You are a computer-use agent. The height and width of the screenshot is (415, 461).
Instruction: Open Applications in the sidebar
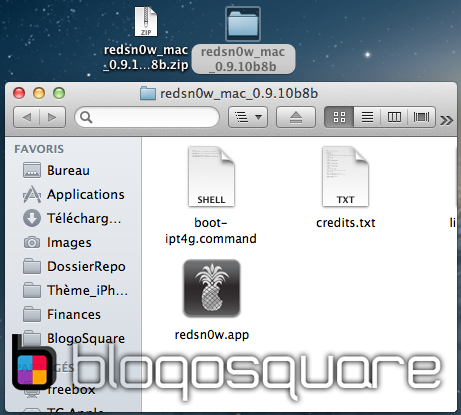click(x=73, y=194)
